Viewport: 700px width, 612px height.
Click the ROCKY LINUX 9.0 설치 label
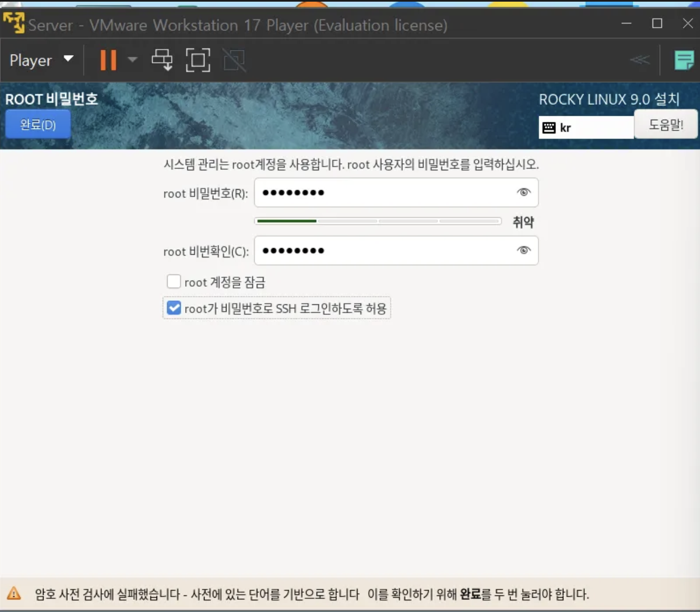coord(609,99)
